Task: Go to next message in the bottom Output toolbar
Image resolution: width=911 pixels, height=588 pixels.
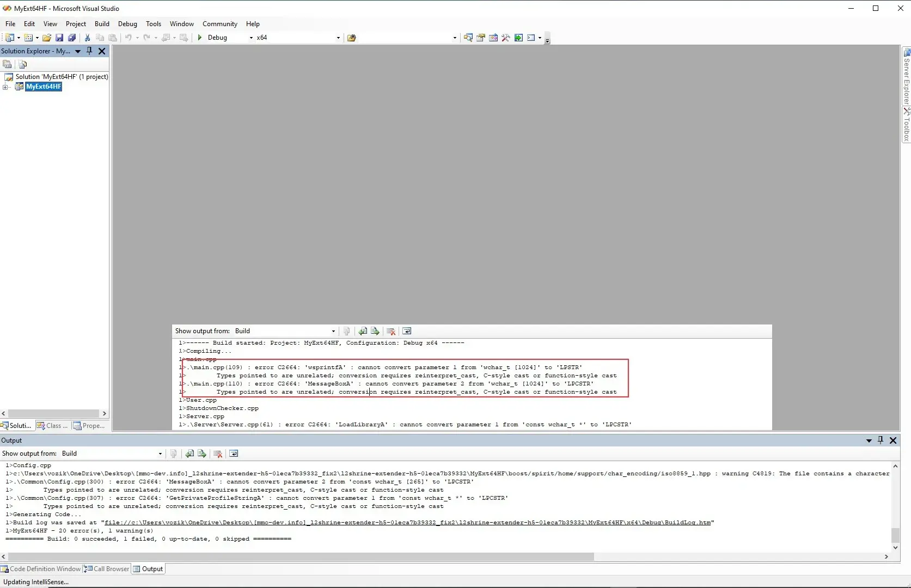Action: (202, 454)
